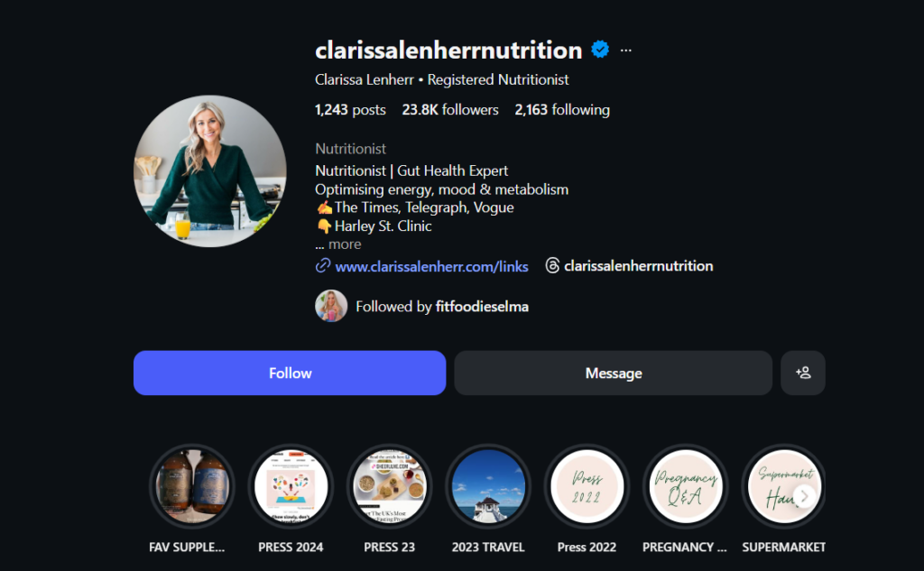The width and height of the screenshot is (924, 571).
Task: Click the fitfoodieselma follower name
Action: pyautogui.click(x=482, y=307)
